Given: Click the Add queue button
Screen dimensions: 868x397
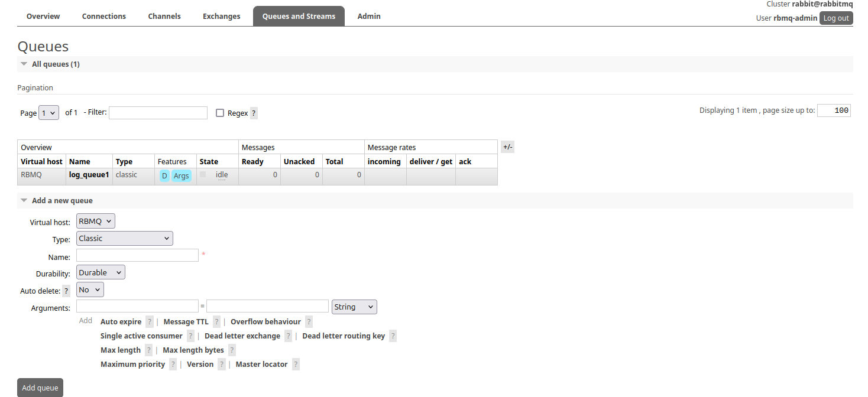Looking at the screenshot, I should [x=40, y=388].
